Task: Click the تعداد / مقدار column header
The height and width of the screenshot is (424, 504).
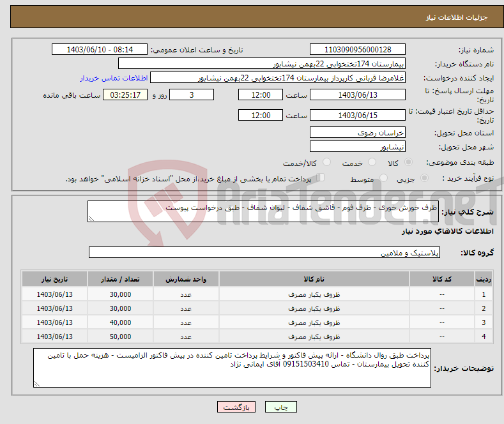Action: click(120, 279)
